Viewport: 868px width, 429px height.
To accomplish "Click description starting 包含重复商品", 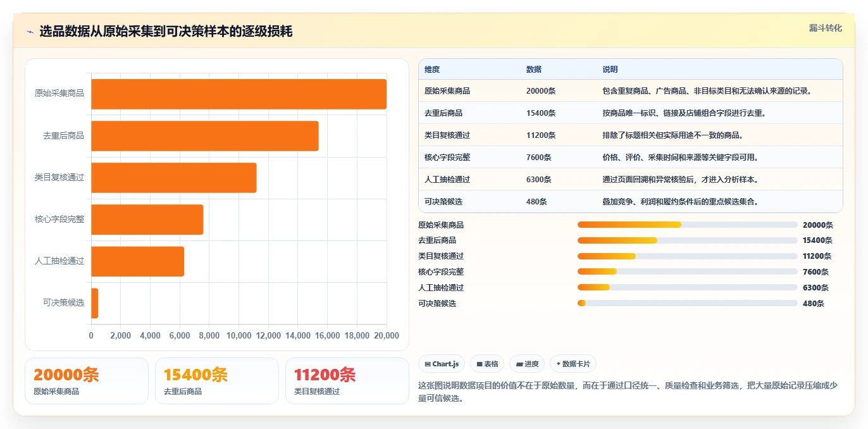I will point(707,91).
